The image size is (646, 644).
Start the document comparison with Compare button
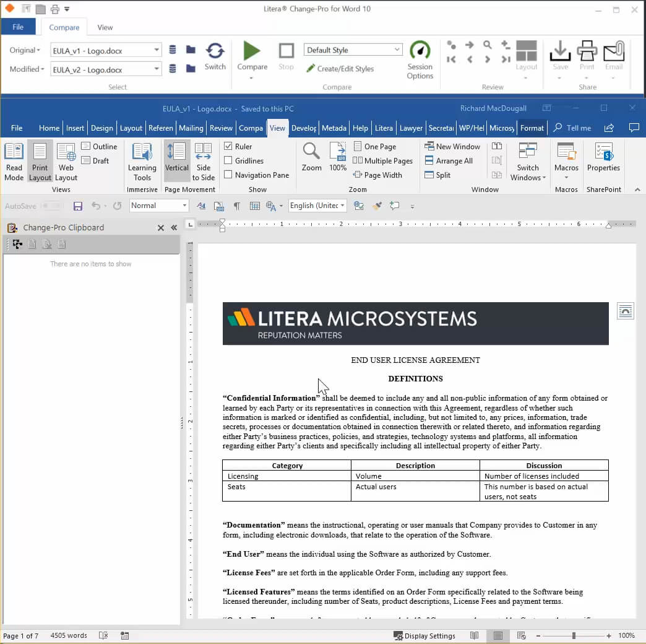(252, 57)
